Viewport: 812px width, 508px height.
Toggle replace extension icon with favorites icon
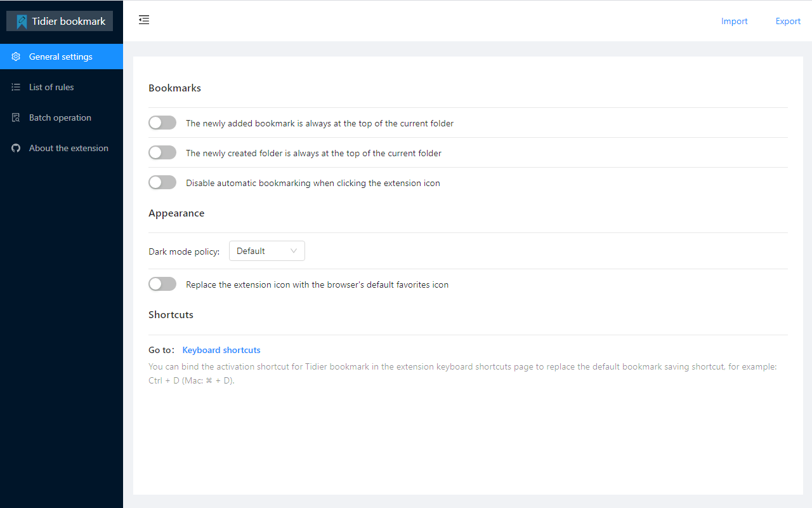162,284
